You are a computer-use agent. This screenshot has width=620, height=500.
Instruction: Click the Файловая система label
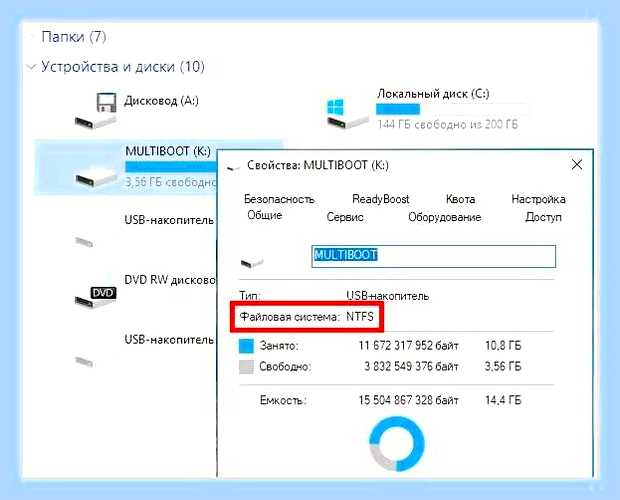[x=290, y=317]
